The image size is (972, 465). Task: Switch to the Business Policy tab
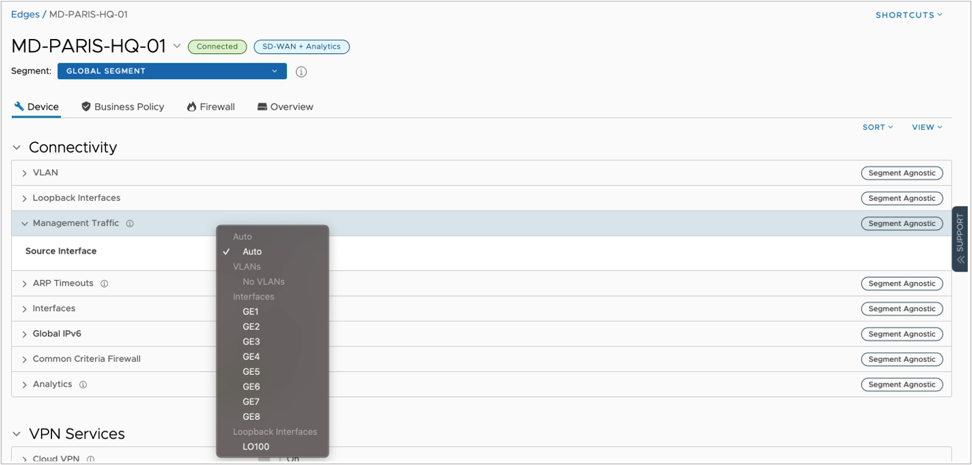coord(122,107)
